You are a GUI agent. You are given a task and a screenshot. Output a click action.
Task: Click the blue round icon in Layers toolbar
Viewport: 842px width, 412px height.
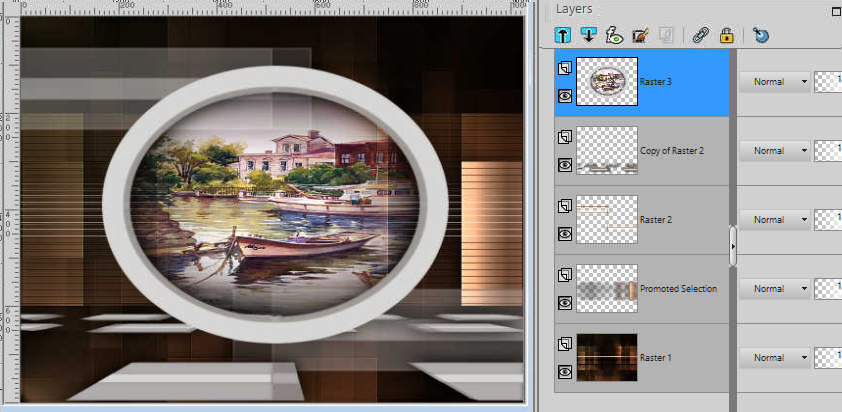(761, 35)
